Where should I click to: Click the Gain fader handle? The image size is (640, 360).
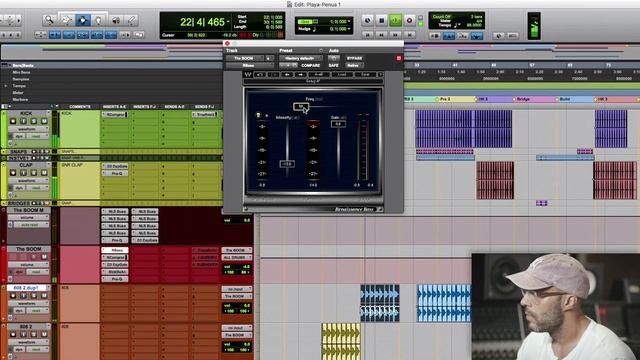[x=338, y=124]
